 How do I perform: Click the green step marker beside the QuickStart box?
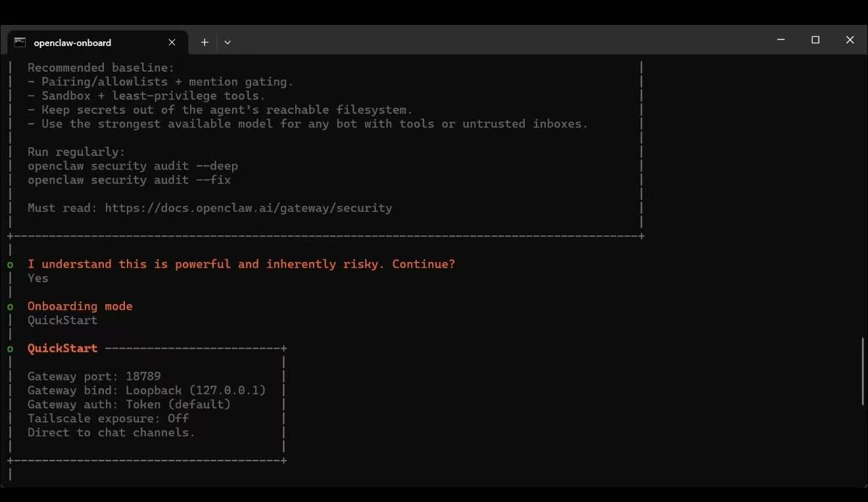(x=10, y=349)
